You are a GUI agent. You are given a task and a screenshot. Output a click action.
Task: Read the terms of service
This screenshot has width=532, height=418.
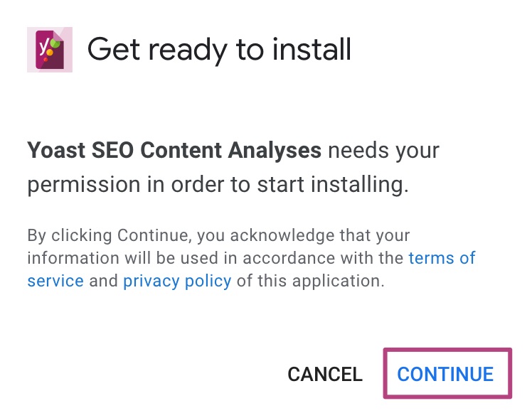click(x=442, y=257)
